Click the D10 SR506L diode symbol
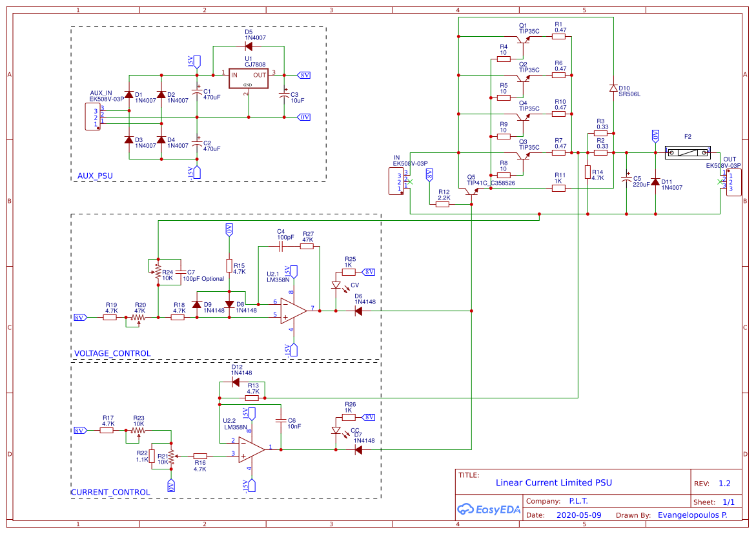The image size is (756, 534). (613, 88)
